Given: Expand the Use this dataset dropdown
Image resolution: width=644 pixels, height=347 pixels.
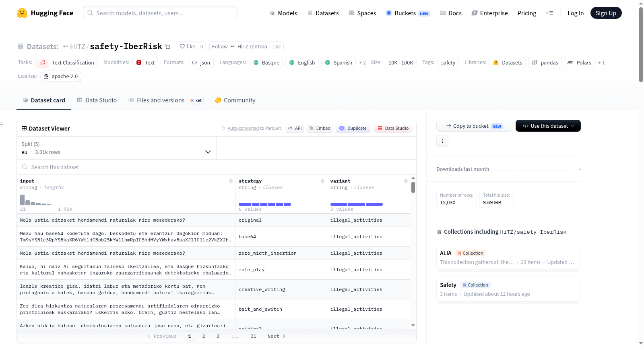Looking at the screenshot, I should tap(548, 126).
